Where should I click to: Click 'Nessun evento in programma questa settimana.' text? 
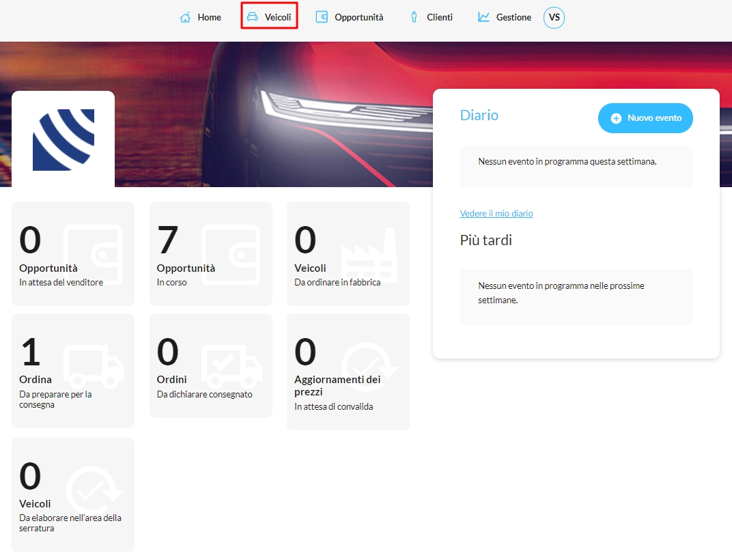tap(567, 162)
